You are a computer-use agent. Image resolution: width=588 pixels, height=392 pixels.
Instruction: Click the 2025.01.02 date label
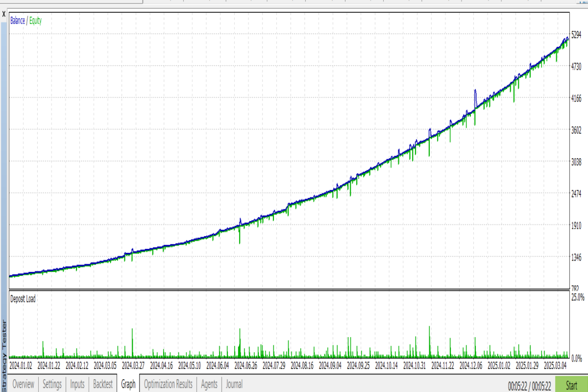coord(499,365)
